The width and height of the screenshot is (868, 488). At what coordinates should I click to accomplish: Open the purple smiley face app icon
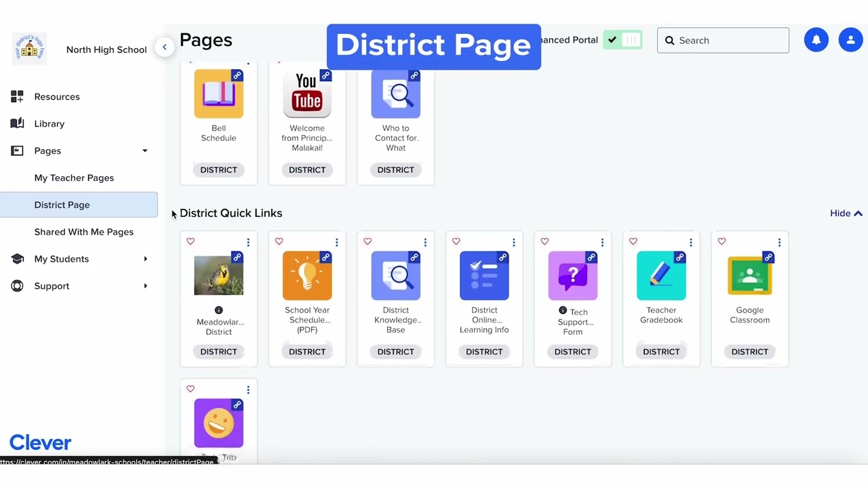[218, 424]
